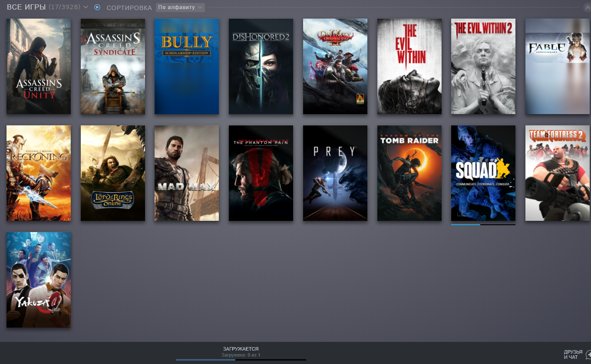Select The Phantom Pain game cover

point(261,173)
